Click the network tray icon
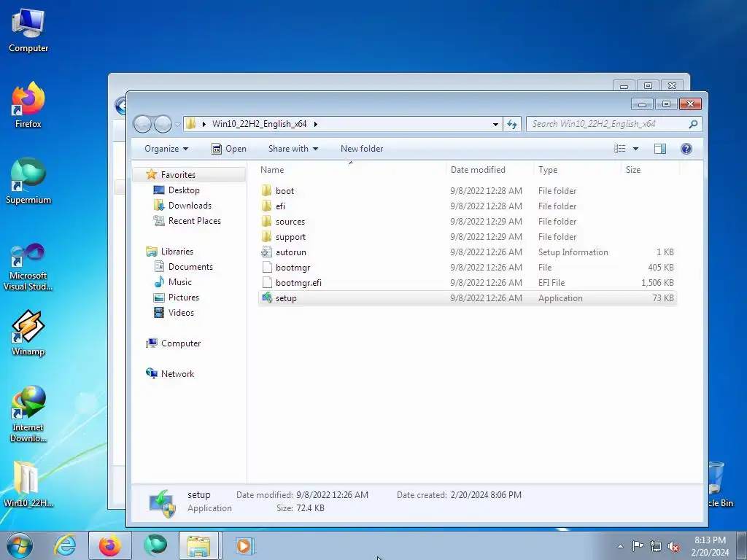This screenshot has width=747, height=560. click(656, 545)
